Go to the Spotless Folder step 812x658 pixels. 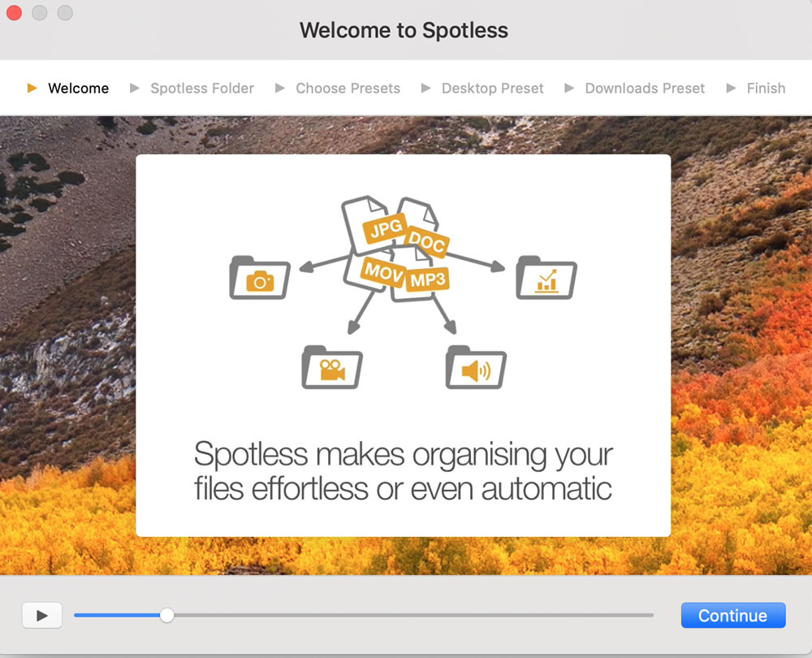[202, 88]
